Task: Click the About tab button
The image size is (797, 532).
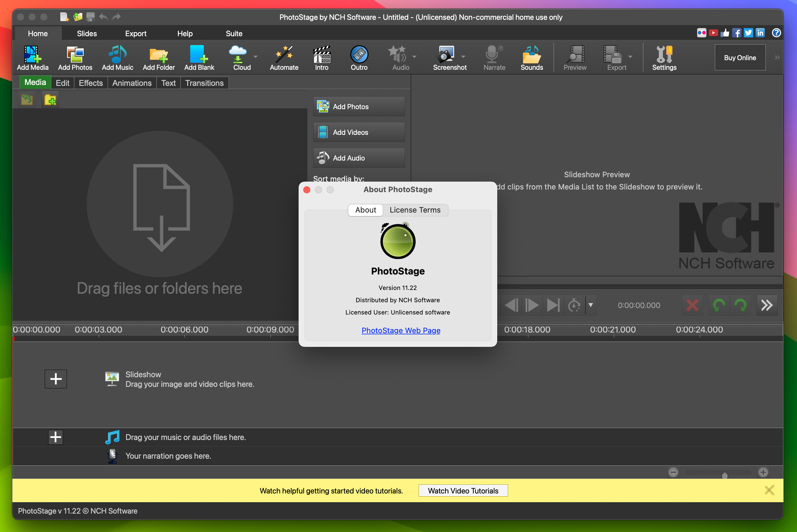Action: point(364,210)
